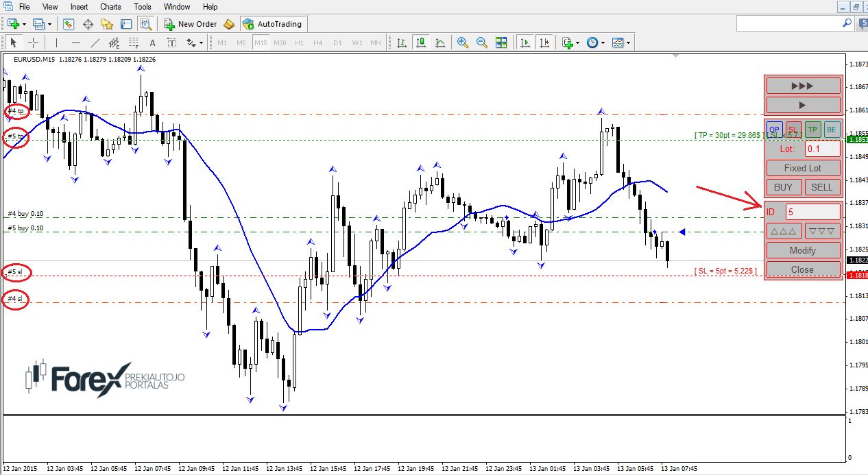Select the M30 timeframe button
Viewport: 868px width, 475px height.
[x=280, y=42]
